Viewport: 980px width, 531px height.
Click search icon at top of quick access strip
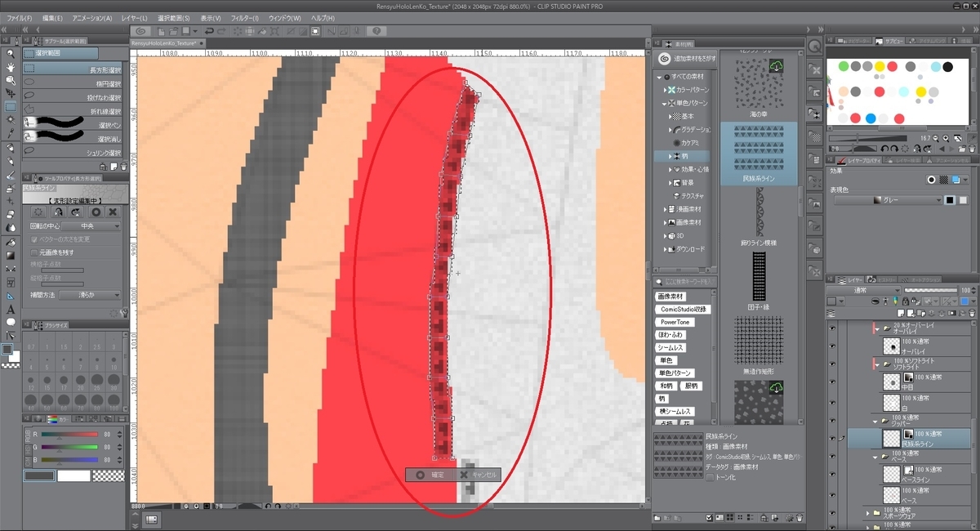tap(814, 47)
